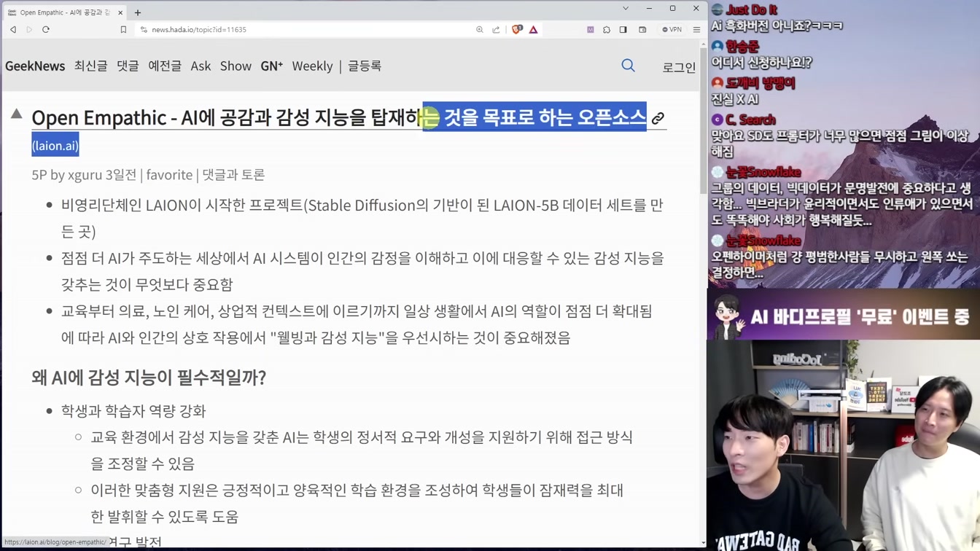980x551 pixels.
Task: Open the extensions puzzle icon
Action: click(x=607, y=30)
